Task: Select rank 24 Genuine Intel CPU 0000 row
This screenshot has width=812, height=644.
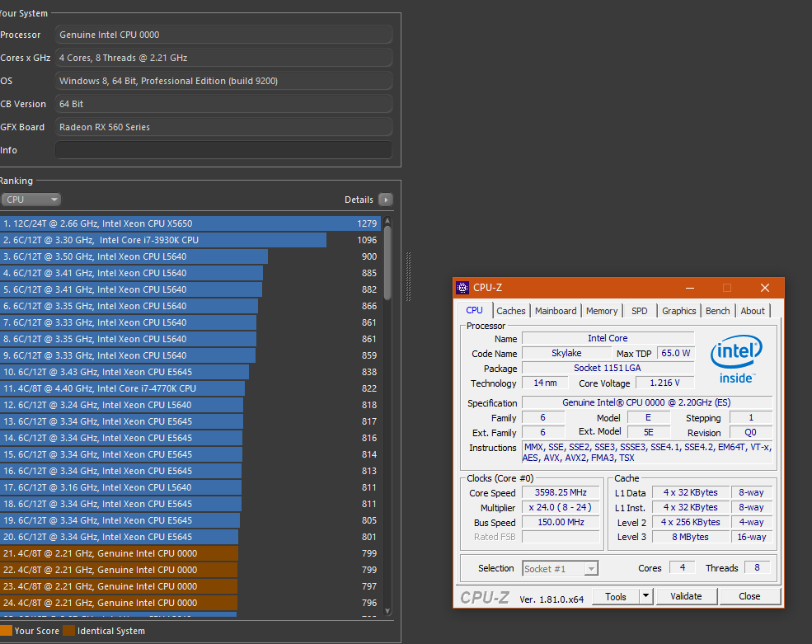Action: click(x=190, y=603)
